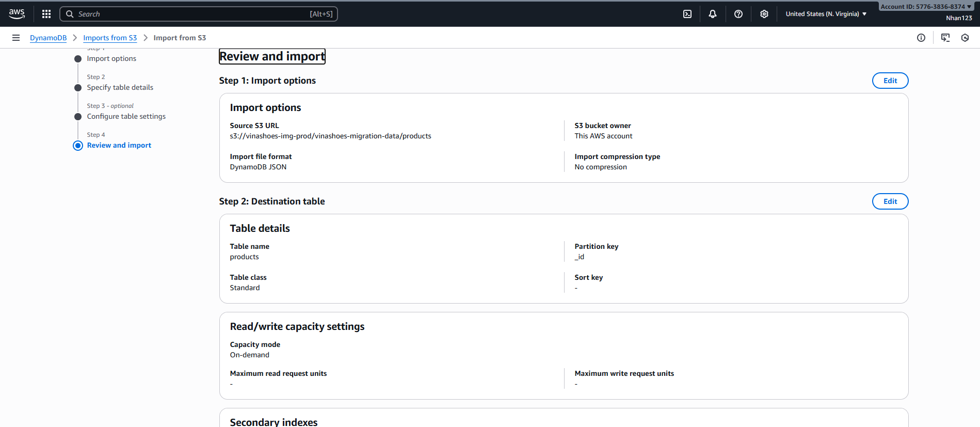Open the settings gear icon
The width and height of the screenshot is (980, 427).
[764, 14]
